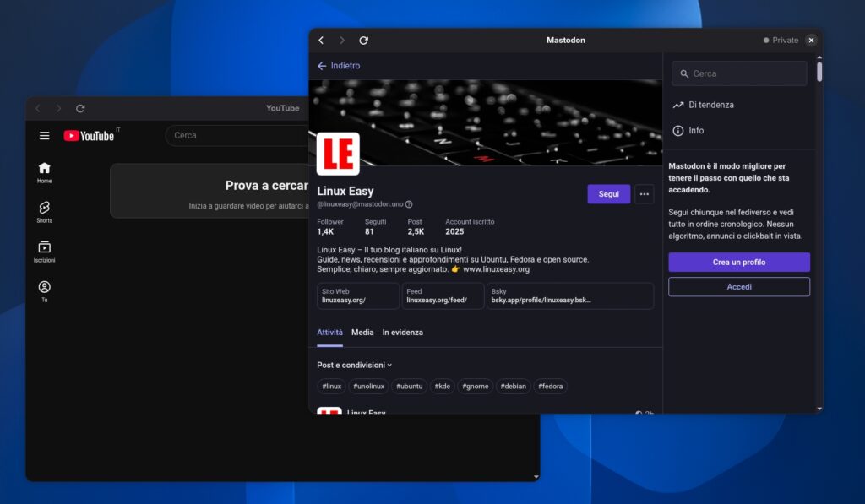865x504 pixels.
Task: Open the Linux Easy LE avatar
Action: coord(338,154)
